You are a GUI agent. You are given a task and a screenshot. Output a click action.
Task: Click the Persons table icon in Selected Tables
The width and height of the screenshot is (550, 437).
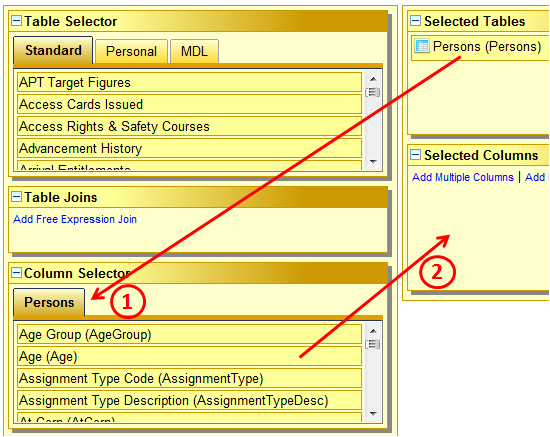click(x=422, y=46)
